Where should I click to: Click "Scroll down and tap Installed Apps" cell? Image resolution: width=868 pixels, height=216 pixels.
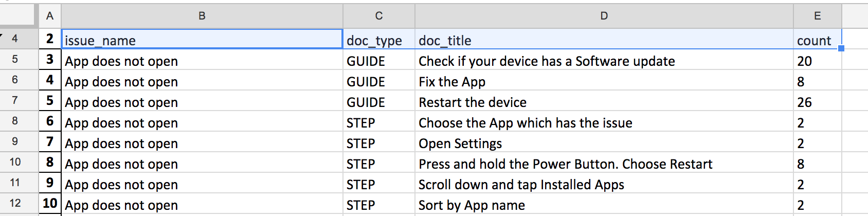click(604, 184)
